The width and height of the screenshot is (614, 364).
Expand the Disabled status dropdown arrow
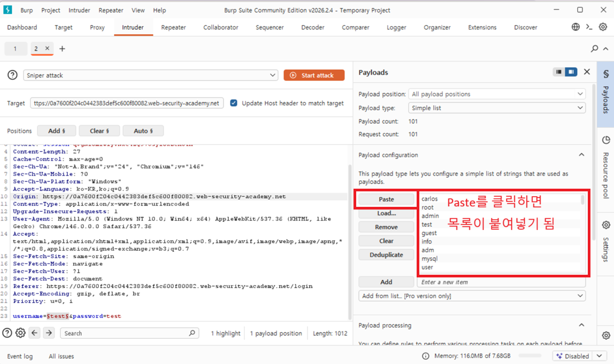(x=600, y=356)
